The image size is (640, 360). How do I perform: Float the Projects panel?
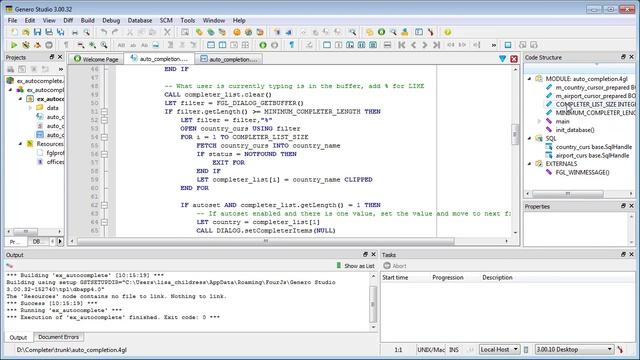(x=52, y=57)
